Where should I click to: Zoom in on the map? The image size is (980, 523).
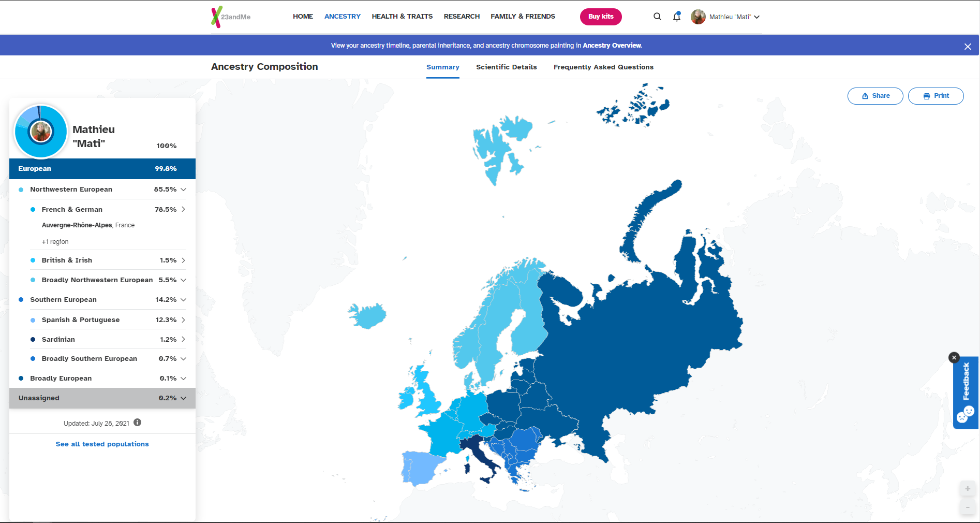click(x=968, y=489)
